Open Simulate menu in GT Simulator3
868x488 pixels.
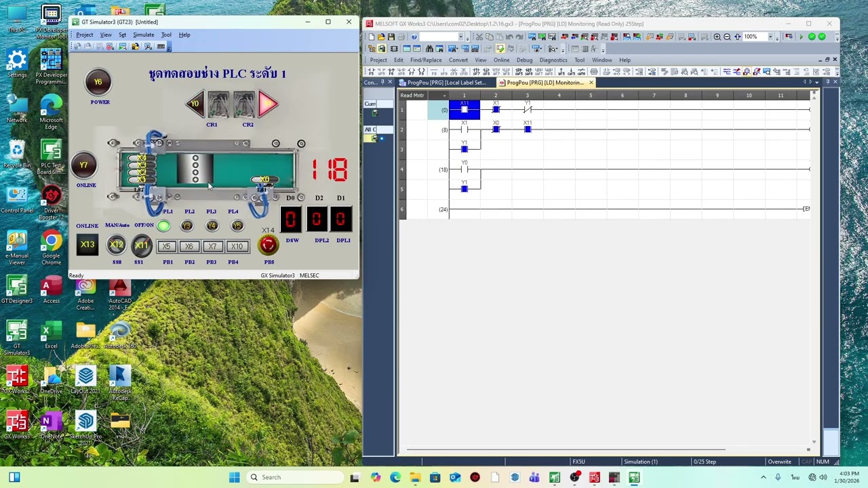143,35
